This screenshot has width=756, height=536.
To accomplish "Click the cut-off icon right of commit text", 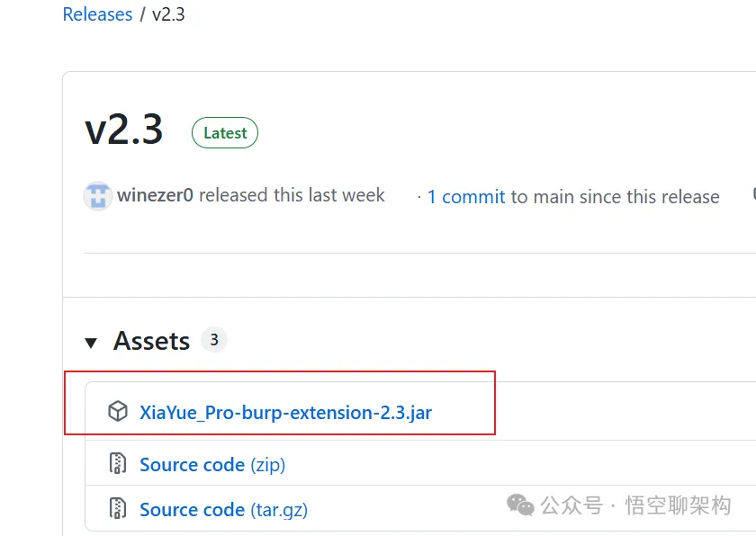I will (752, 194).
